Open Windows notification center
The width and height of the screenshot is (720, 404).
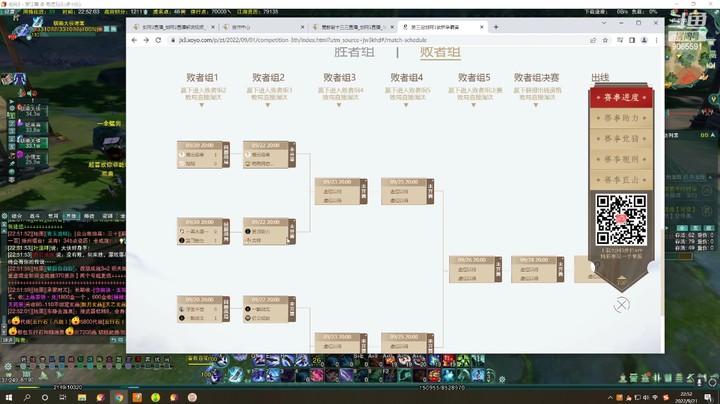(x=708, y=397)
